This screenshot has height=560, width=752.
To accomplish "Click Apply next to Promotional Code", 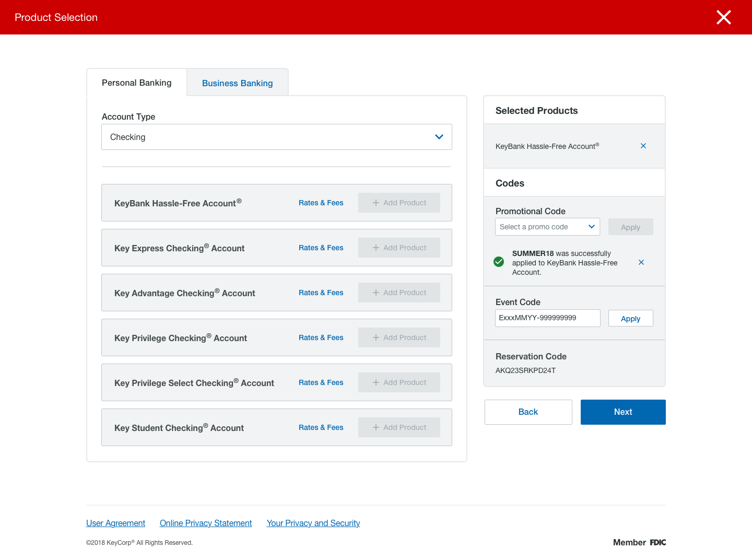I will click(630, 227).
